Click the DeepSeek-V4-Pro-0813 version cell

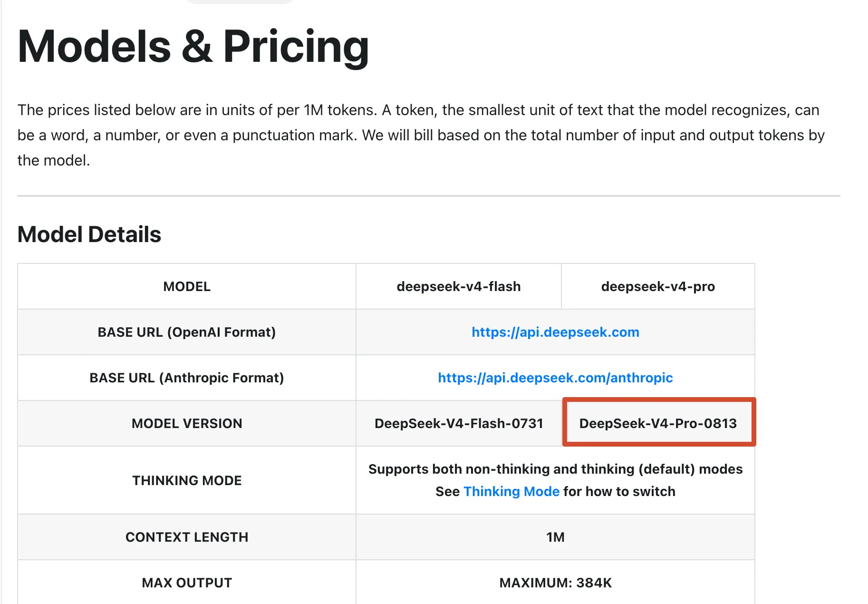(658, 423)
